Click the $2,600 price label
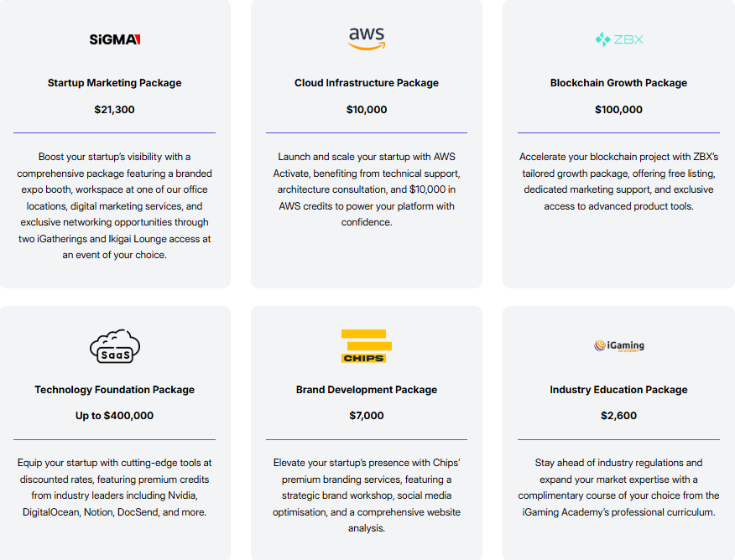Screen dimensions: 735x560 tap(618, 416)
